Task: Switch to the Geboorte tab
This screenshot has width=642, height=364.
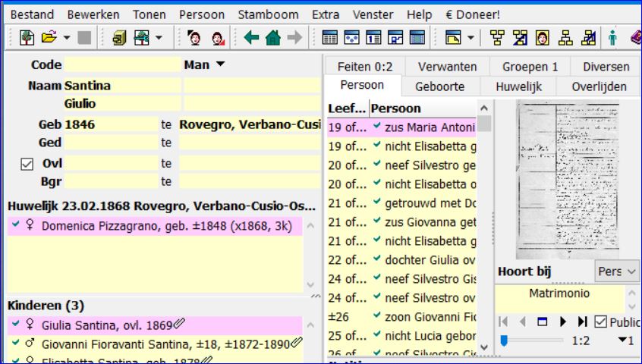Action: (439, 86)
